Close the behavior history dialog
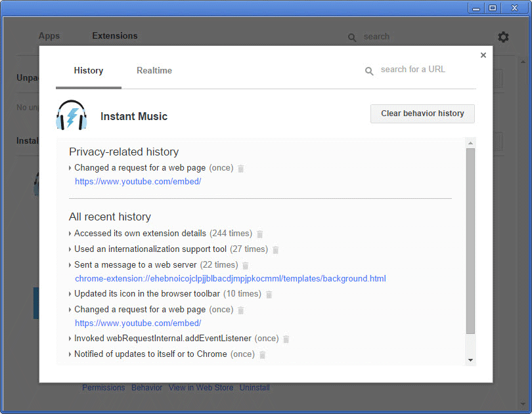The height and width of the screenshot is (414, 532). coord(483,55)
